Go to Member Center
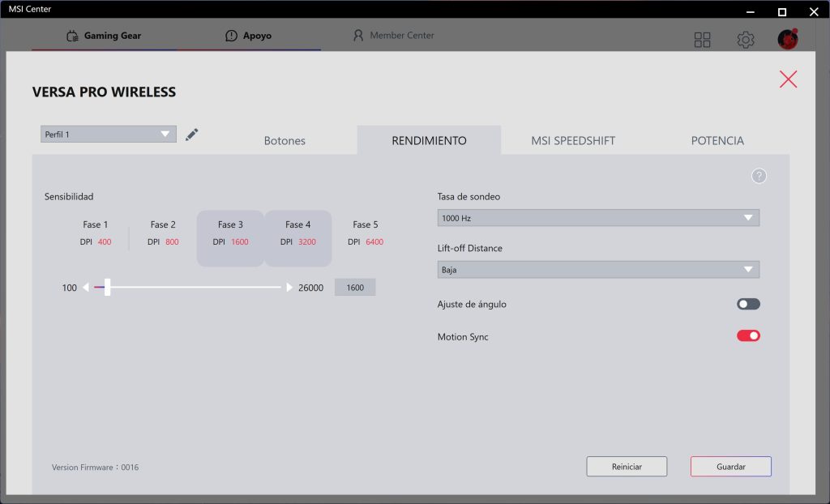The width and height of the screenshot is (830, 504). 393,36
